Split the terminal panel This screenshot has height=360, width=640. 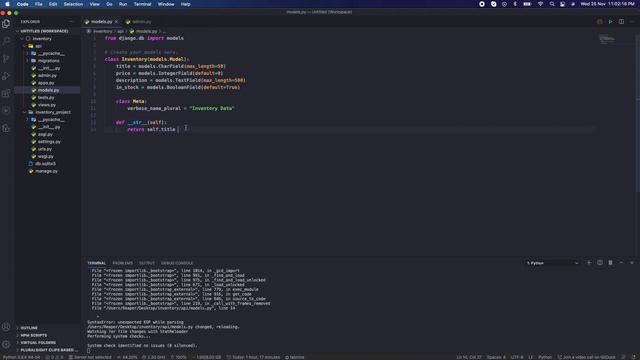click(600, 263)
